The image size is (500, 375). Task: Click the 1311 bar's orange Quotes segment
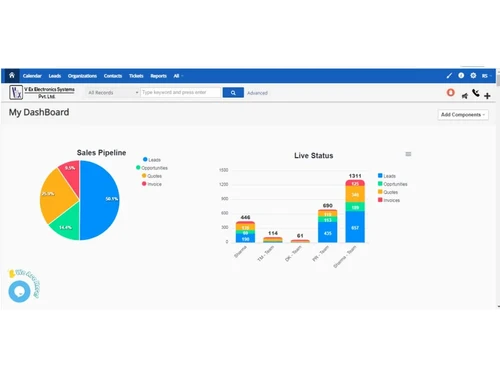[x=355, y=194]
